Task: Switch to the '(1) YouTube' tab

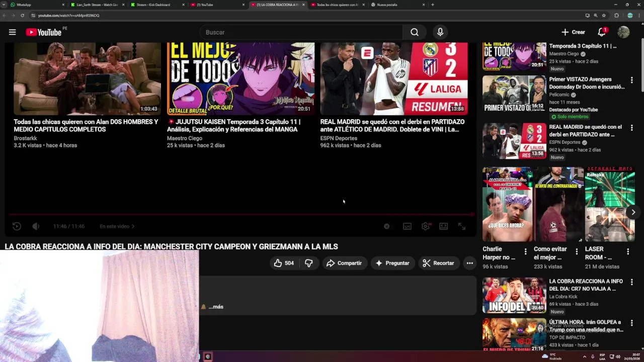Action: (217, 5)
